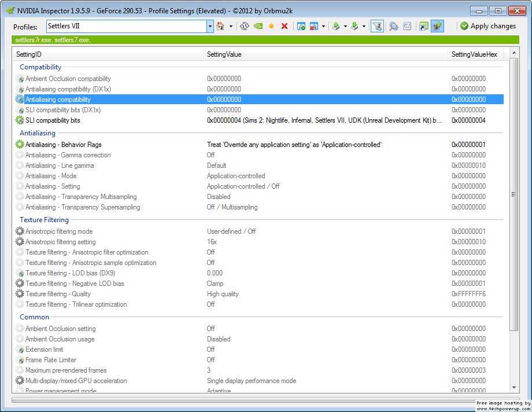Select the Ambient Occlusion setting row

tap(258, 329)
